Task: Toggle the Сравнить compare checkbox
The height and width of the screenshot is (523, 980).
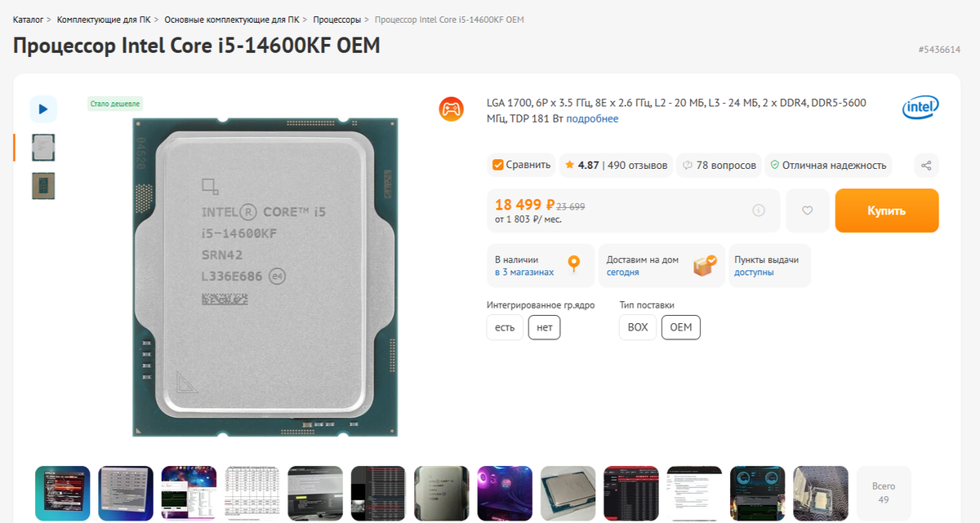Action: [521, 165]
